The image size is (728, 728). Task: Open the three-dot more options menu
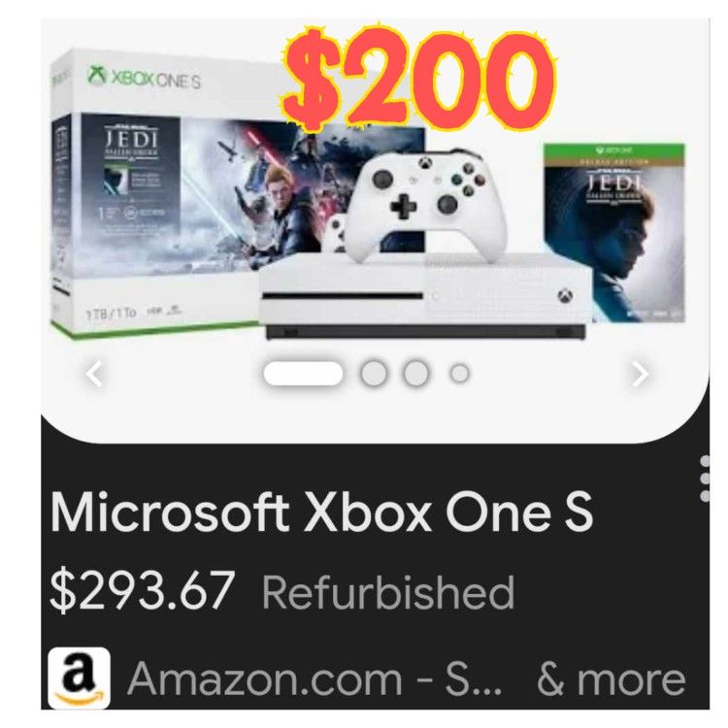pos(705,479)
